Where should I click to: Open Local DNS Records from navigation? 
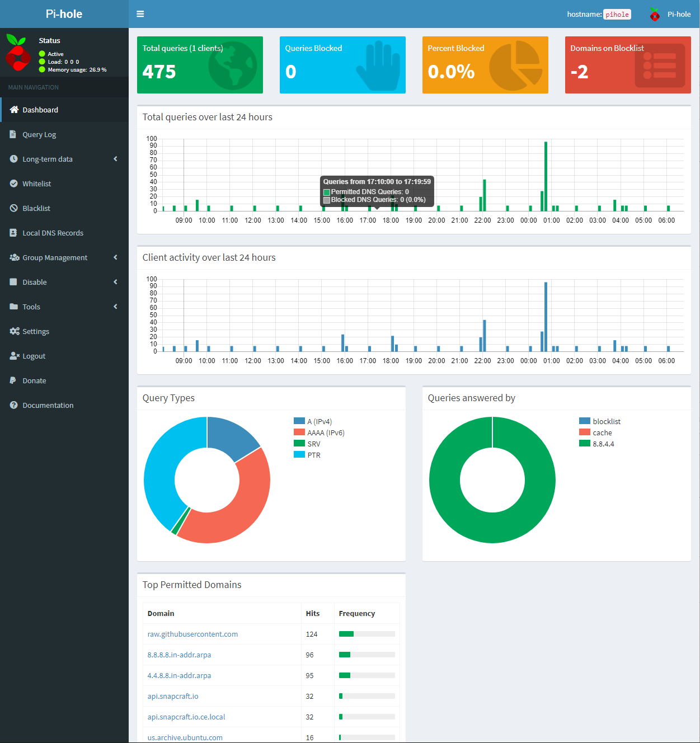[53, 233]
